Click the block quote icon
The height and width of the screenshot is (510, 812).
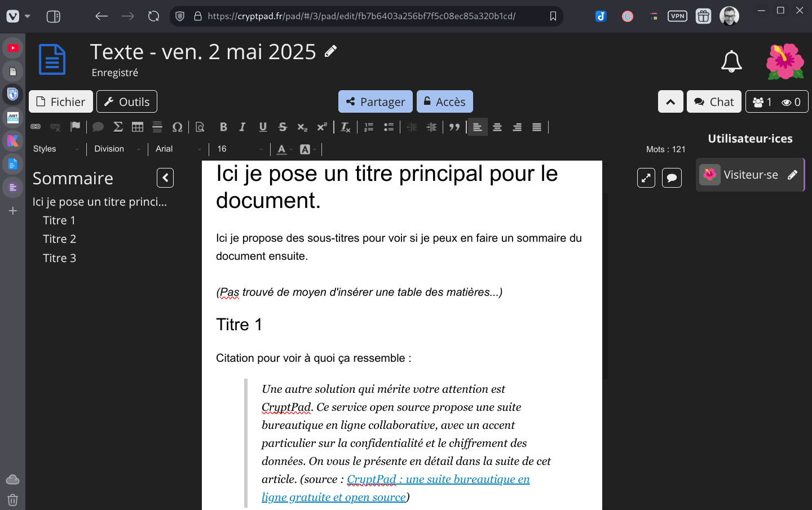point(454,127)
